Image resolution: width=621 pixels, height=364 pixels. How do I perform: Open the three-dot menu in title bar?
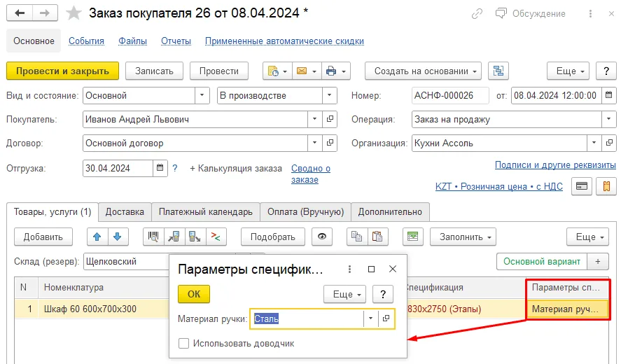[x=590, y=14]
